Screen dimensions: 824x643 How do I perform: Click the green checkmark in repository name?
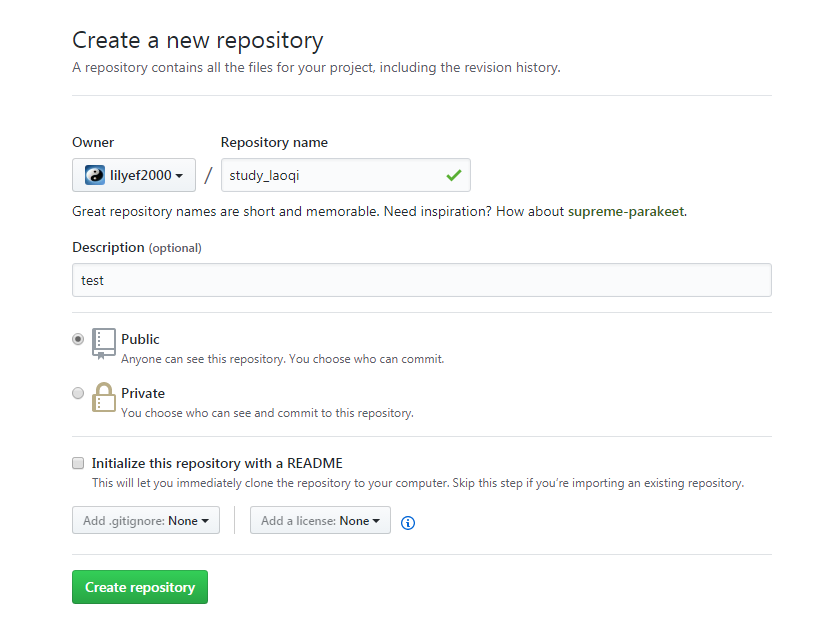(x=454, y=175)
